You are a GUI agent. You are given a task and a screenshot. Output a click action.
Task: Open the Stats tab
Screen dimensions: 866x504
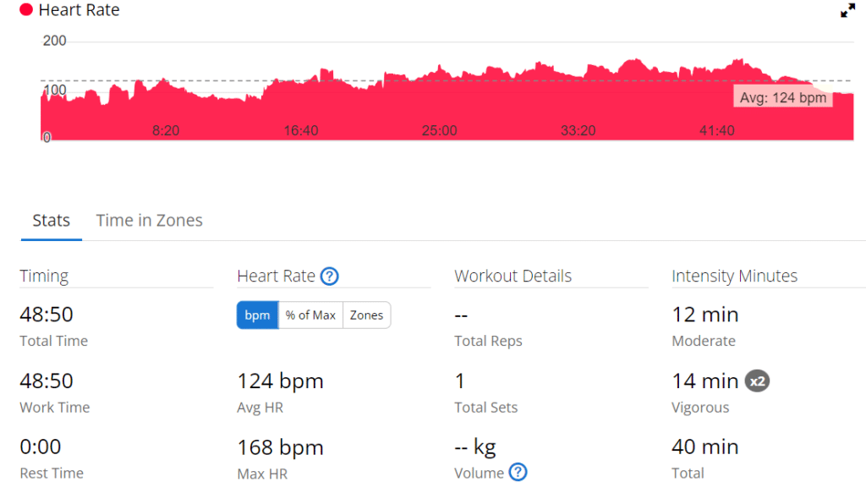[x=52, y=220]
